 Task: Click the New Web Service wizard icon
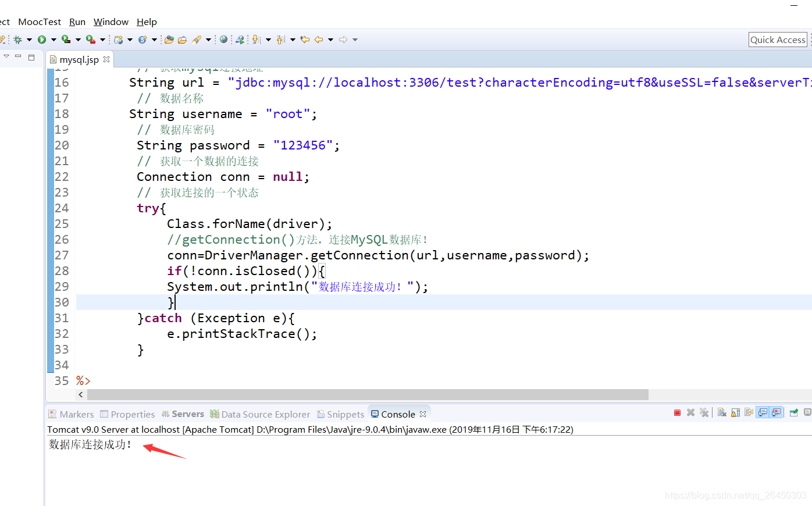[x=240, y=39]
